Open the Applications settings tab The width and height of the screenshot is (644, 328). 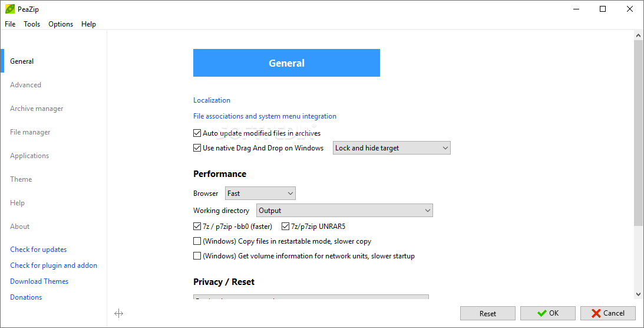[x=29, y=155]
